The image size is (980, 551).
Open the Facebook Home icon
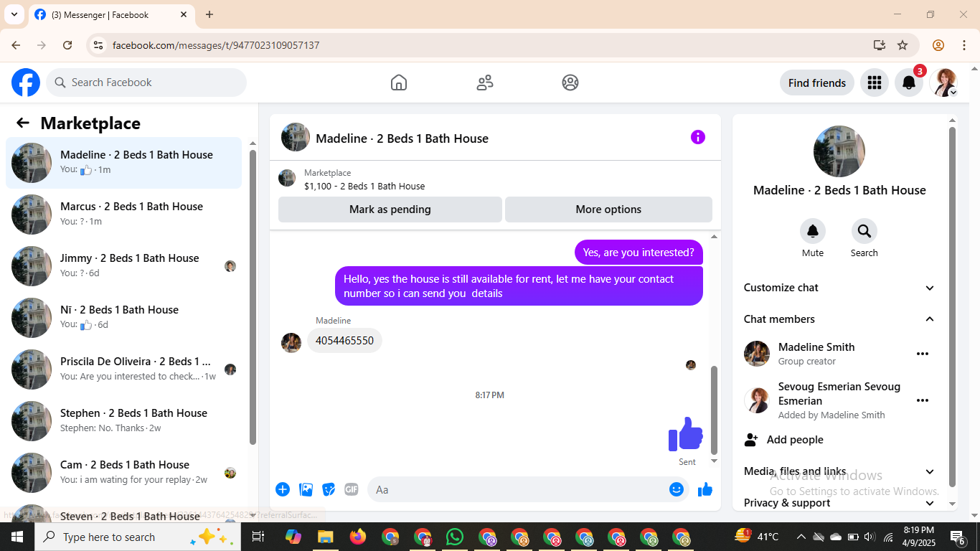coord(399,83)
